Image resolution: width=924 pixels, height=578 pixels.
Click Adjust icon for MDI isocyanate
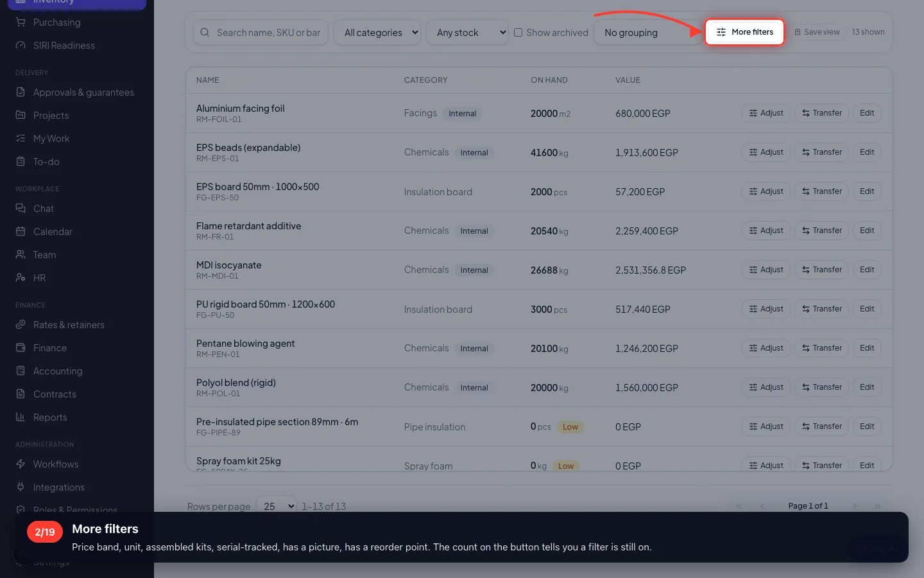(x=753, y=270)
